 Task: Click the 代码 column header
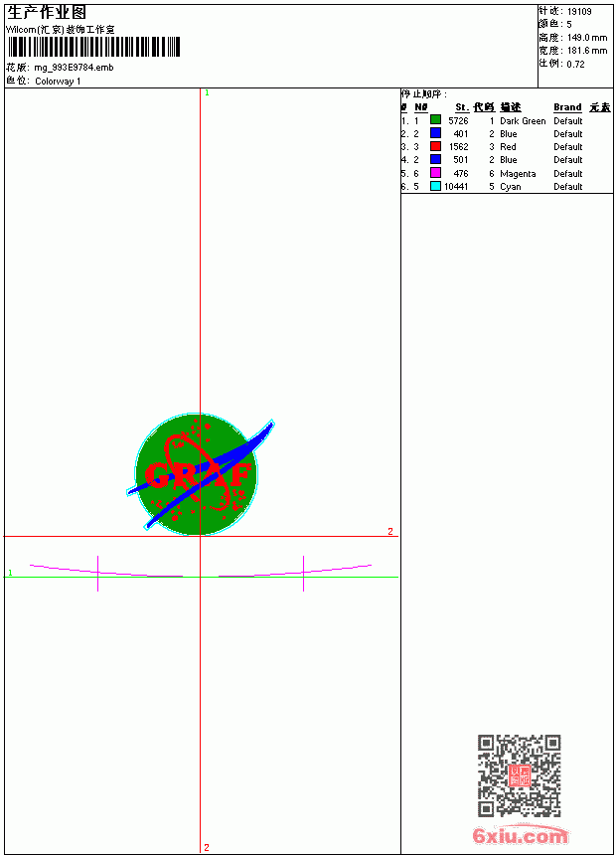[x=484, y=107]
